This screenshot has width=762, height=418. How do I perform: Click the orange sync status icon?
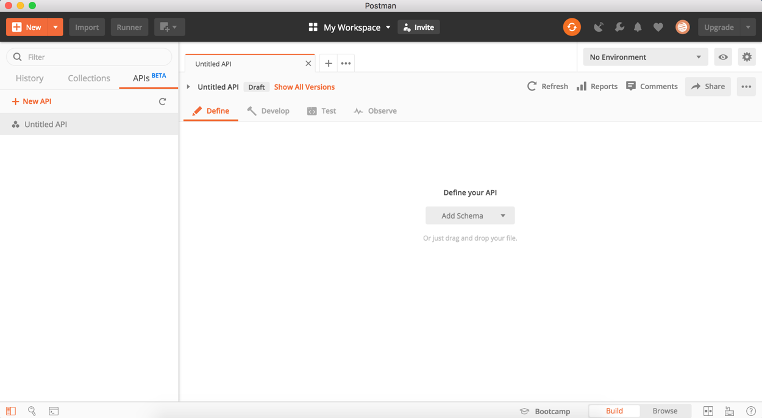point(572,27)
